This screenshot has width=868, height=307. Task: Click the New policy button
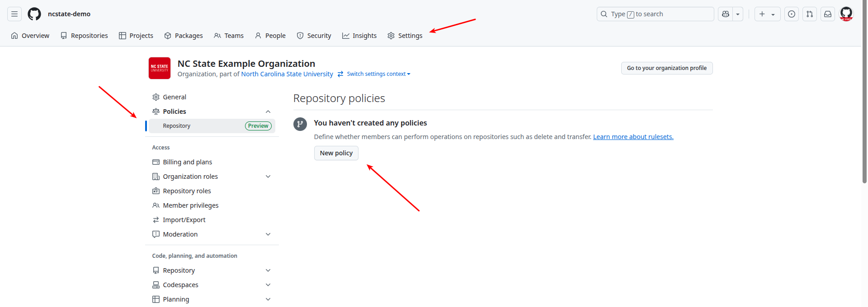click(x=336, y=153)
